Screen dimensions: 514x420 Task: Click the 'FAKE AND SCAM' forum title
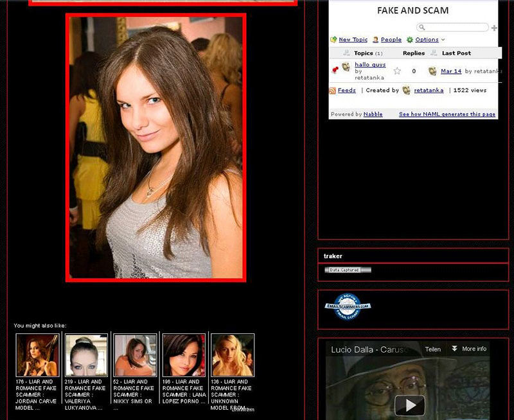(412, 10)
